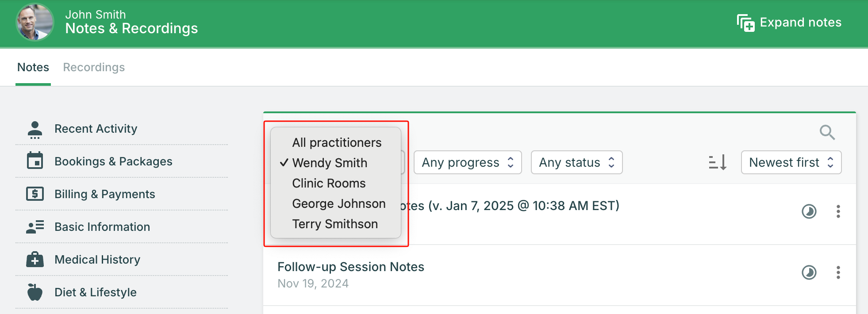
Task: Click the sort direction icon
Action: point(717,162)
